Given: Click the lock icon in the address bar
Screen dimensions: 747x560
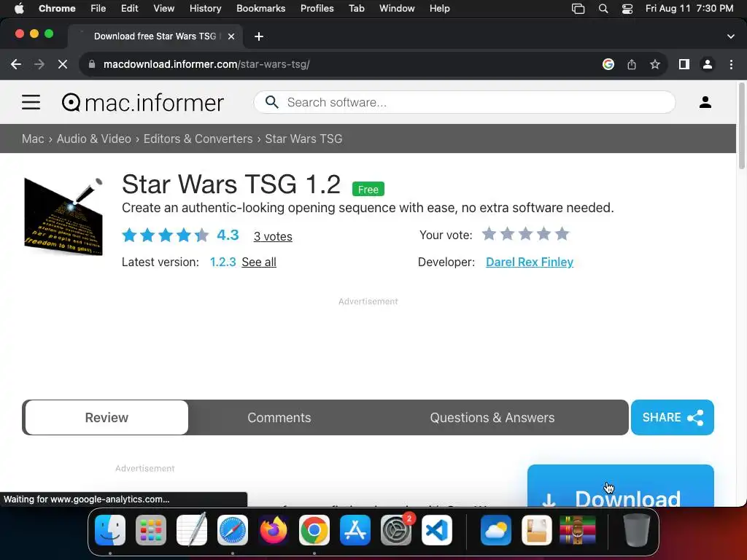Looking at the screenshot, I should click(x=93, y=64).
